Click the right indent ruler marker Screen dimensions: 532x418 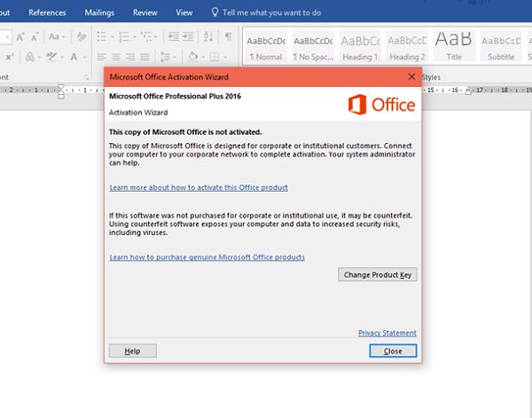[x=468, y=91]
